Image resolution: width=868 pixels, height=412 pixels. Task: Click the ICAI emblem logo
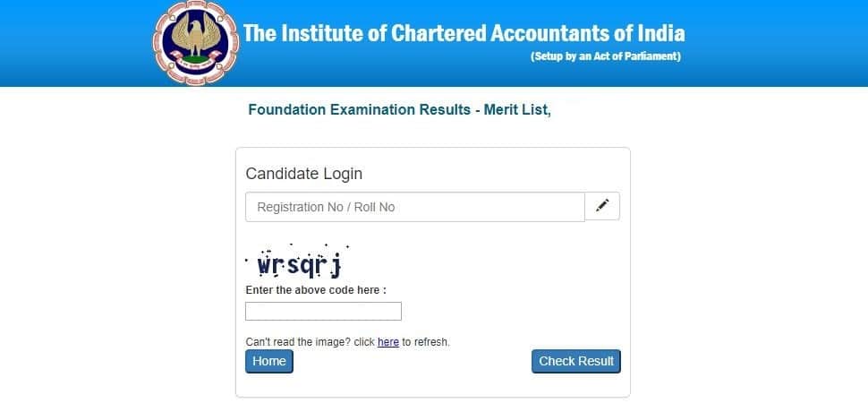[x=197, y=43]
